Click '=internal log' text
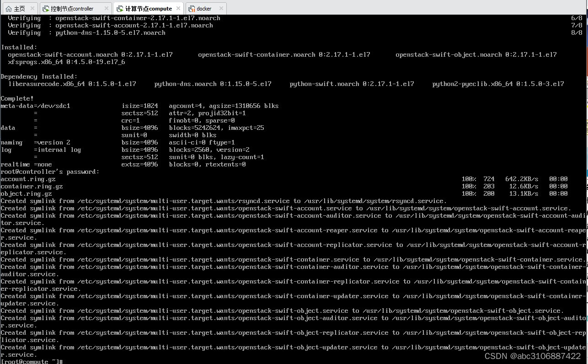588x364 pixels. 57,150
